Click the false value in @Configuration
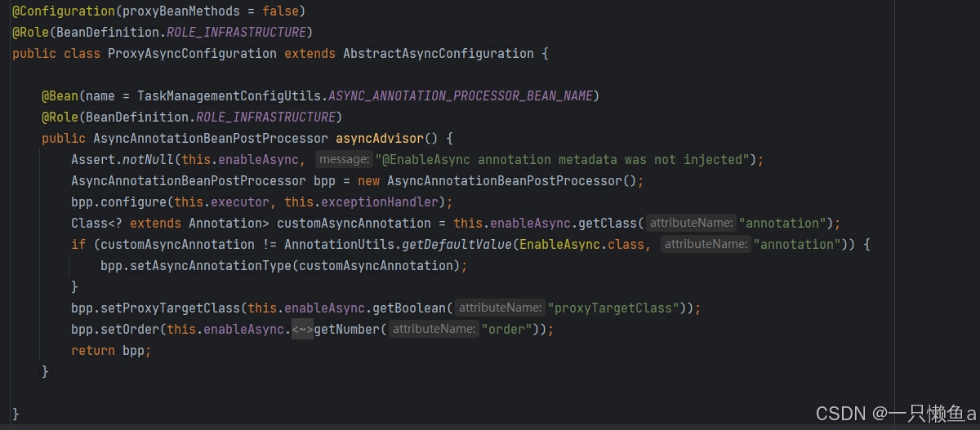The image size is (980, 430). tap(281, 11)
